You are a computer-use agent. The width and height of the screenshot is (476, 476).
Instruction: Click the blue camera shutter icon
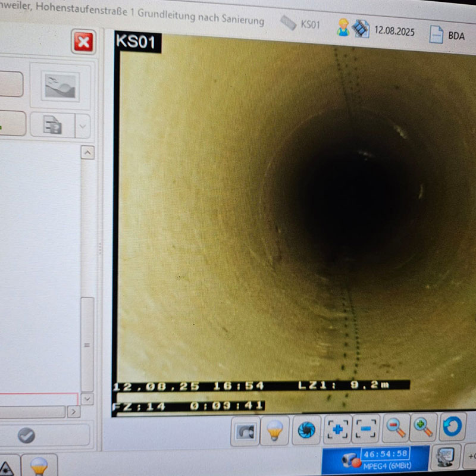coord(306,429)
